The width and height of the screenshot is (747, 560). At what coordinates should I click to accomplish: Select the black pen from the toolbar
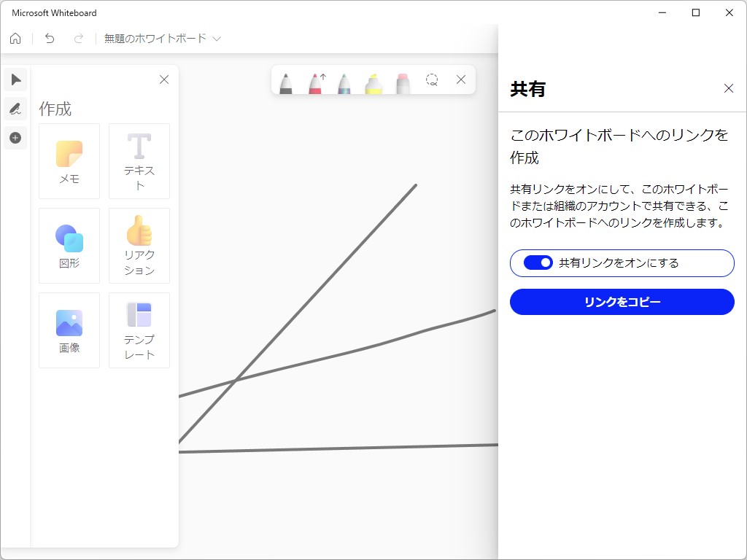coord(286,82)
